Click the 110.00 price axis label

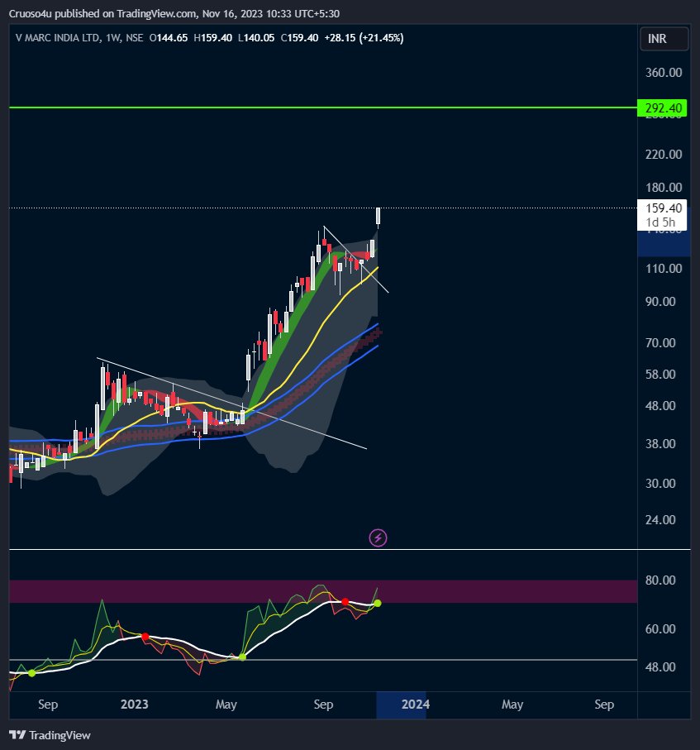(664, 269)
